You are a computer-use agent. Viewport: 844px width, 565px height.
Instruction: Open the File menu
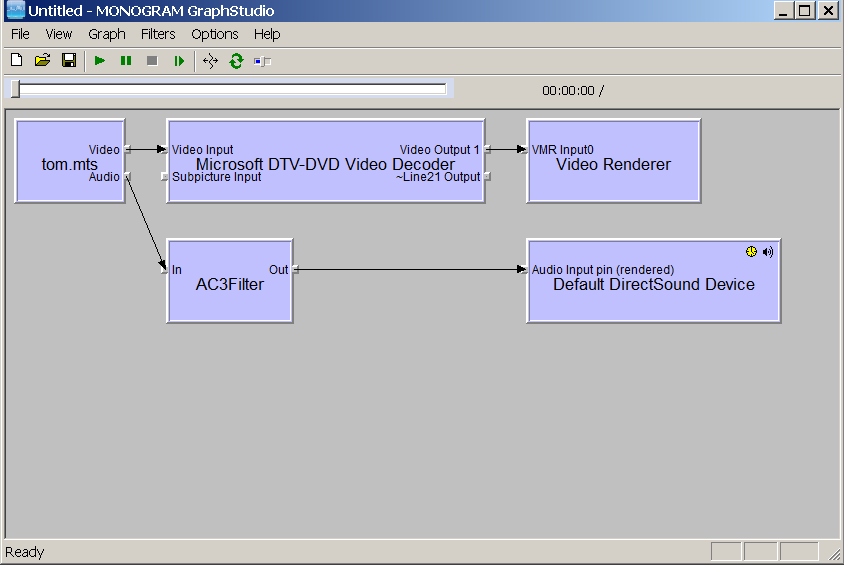tap(20, 34)
